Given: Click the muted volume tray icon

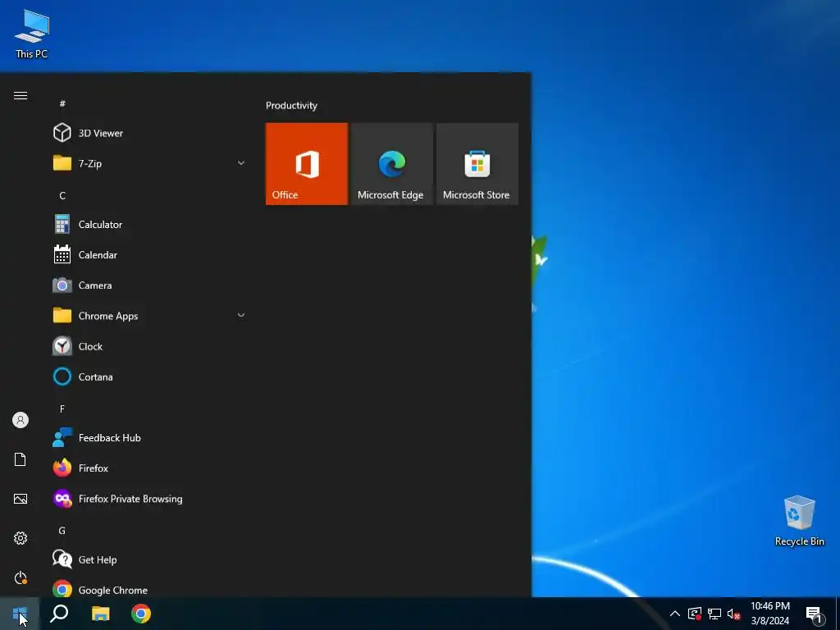Looking at the screenshot, I should tap(733, 614).
